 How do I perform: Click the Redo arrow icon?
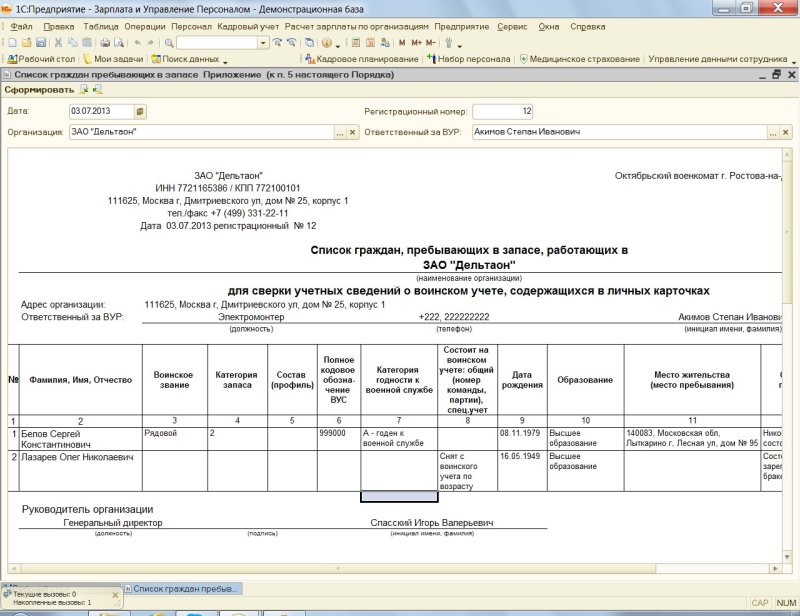(151, 43)
